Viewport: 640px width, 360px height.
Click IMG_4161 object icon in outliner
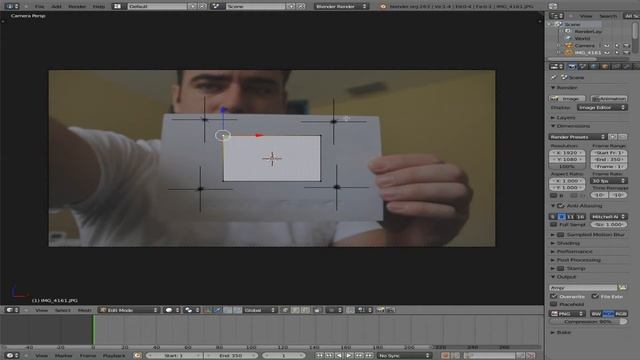pyautogui.click(x=569, y=53)
